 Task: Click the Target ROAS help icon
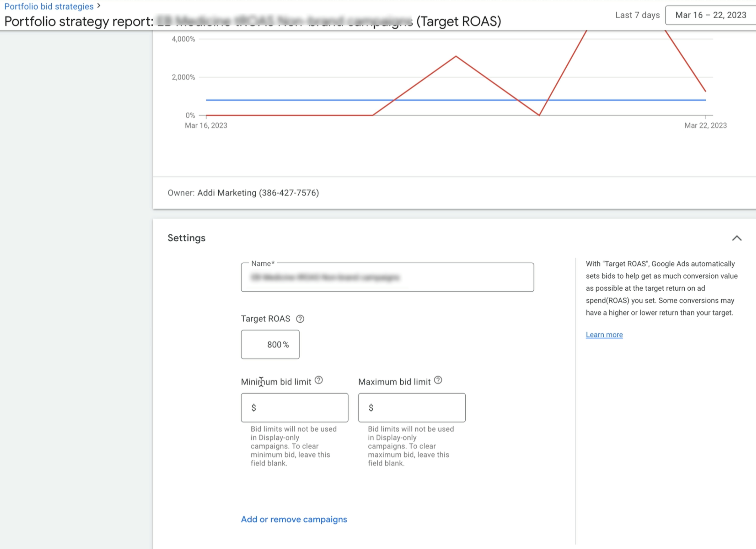click(300, 319)
